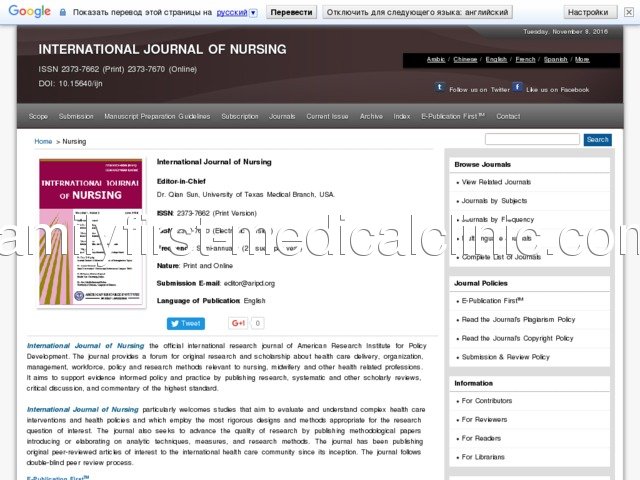640x480 pixels.
Task: Click the lock icon in translate bar
Action: click(62, 12)
